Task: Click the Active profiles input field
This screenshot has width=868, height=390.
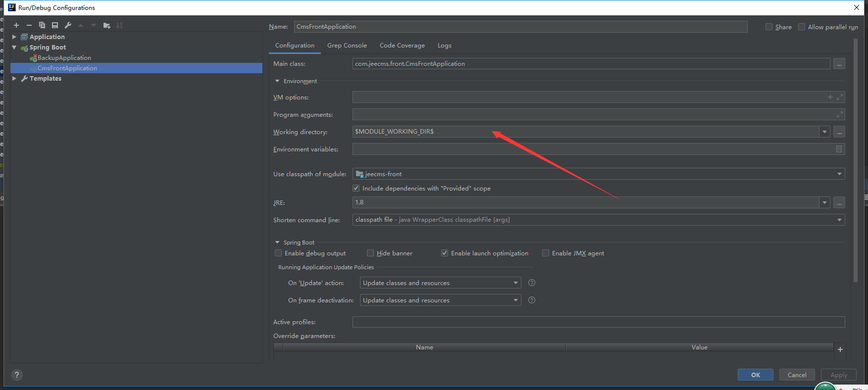Action: 598,322
